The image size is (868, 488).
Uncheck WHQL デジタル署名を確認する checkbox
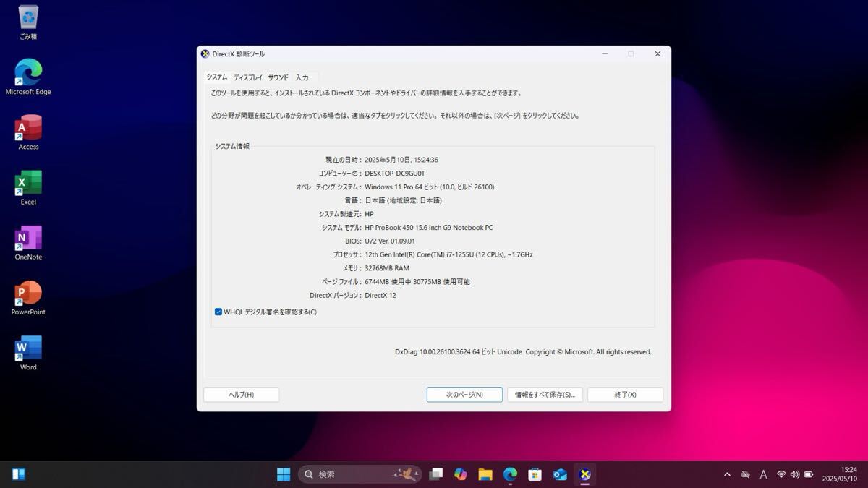(218, 312)
